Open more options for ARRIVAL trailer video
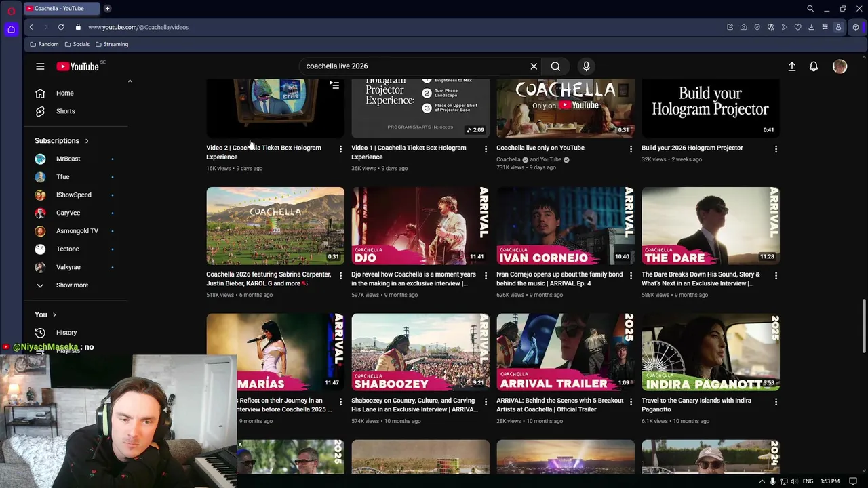This screenshot has width=868, height=488. click(631, 402)
